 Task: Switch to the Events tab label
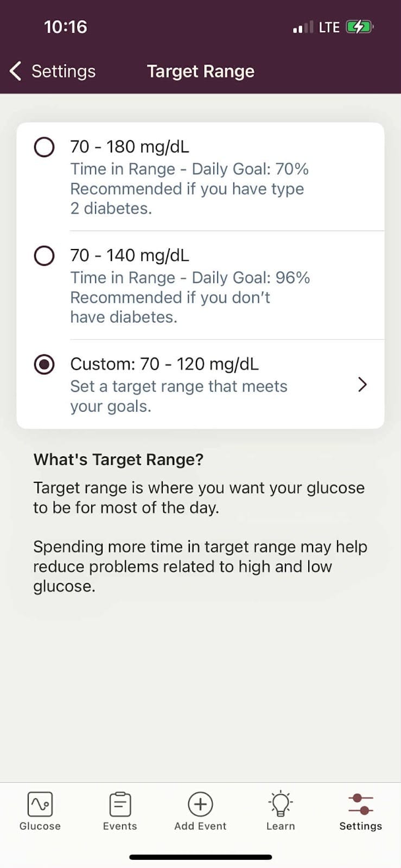(120, 826)
